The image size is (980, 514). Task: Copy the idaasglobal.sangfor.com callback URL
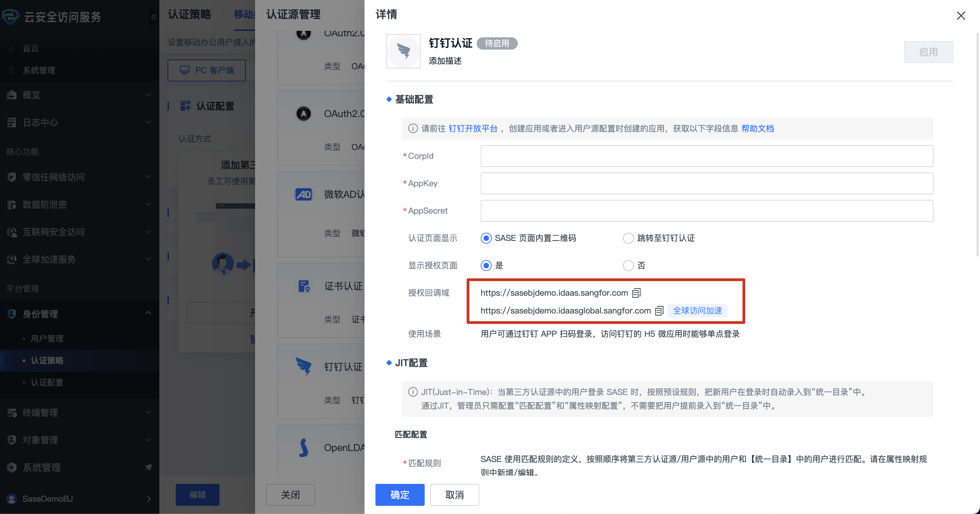(659, 311)
